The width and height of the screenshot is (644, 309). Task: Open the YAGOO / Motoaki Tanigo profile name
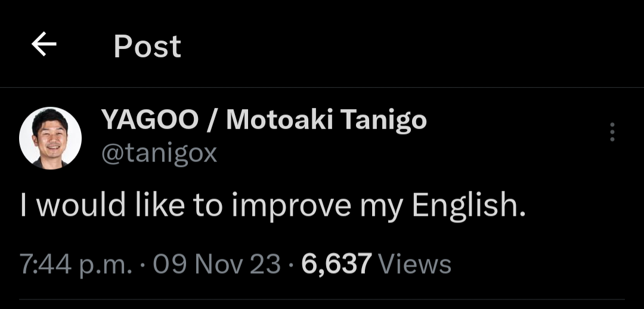pyautogui.click(x=264, y=120)
